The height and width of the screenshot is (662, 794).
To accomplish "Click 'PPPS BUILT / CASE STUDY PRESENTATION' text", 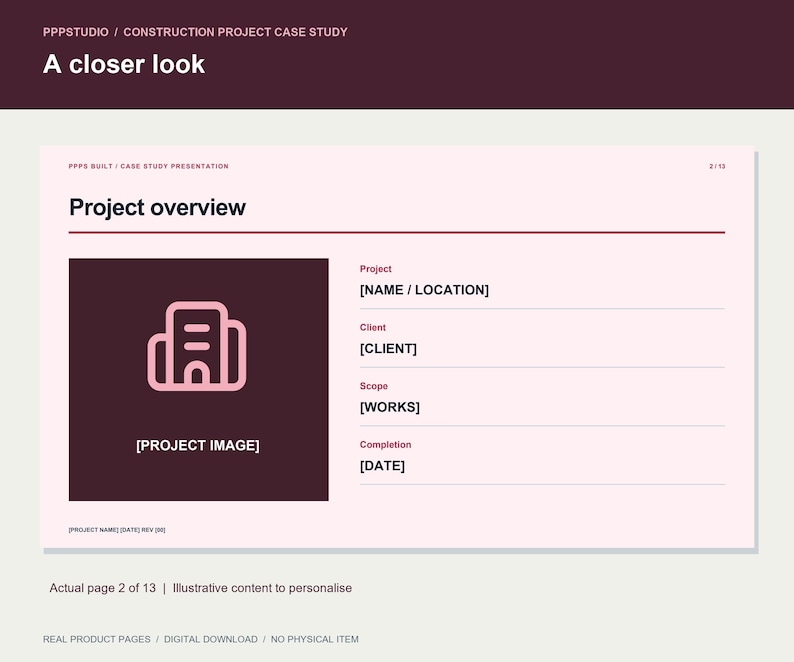I will click(148, 166).
